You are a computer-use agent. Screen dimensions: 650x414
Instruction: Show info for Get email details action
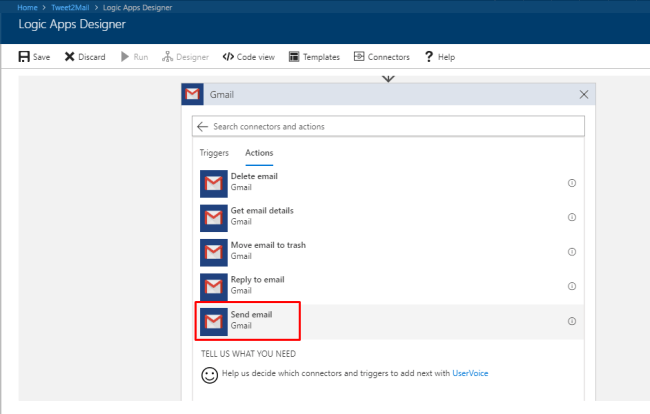[x=572, y=217]
